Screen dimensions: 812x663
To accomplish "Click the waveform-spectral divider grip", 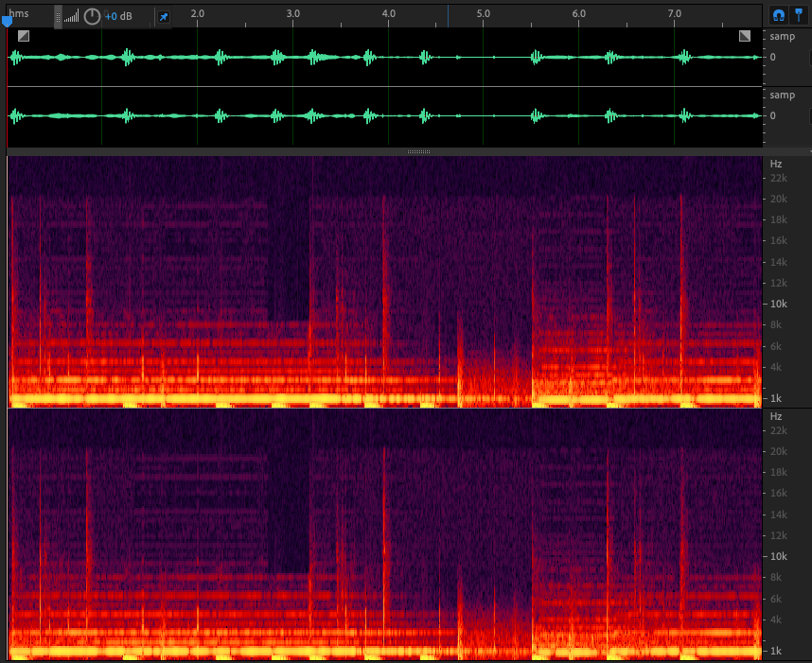I will pos(419,151).
